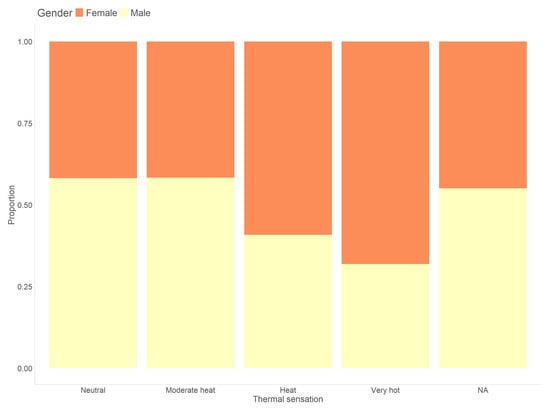Click the Thermal sensation axis title
The width and height of the screenshot is (550, 411).
tap(288, 399)
